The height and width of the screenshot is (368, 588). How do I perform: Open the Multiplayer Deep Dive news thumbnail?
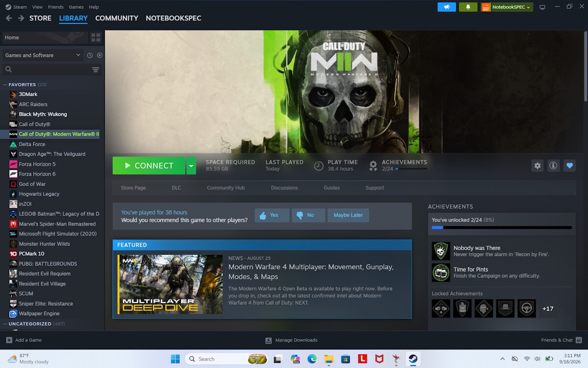pos(170,284)
